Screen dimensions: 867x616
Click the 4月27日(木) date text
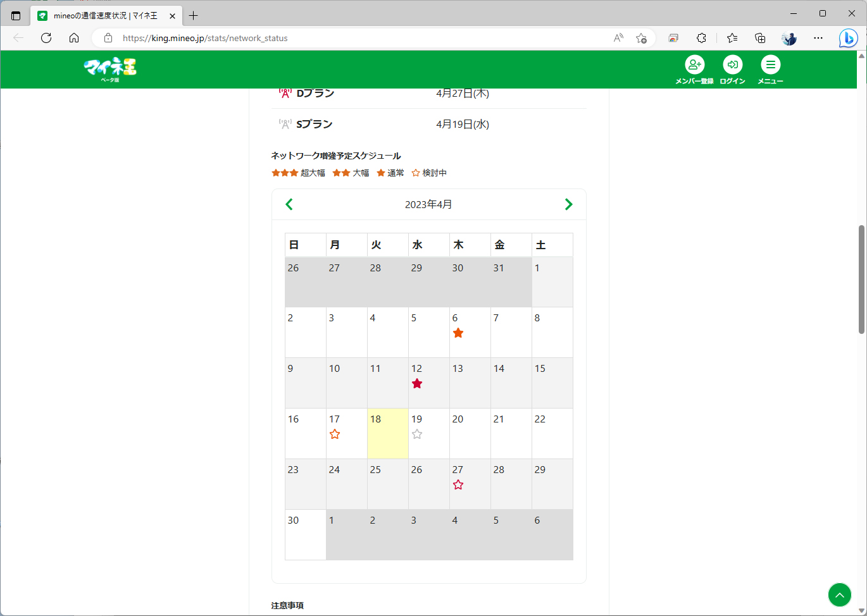pos(463,94)
